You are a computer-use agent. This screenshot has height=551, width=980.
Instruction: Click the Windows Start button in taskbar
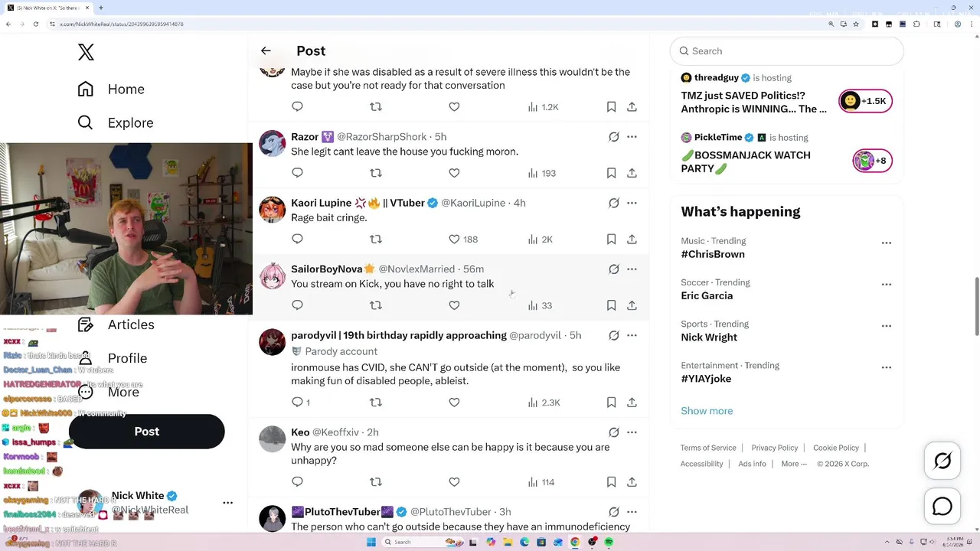point(371,542)
